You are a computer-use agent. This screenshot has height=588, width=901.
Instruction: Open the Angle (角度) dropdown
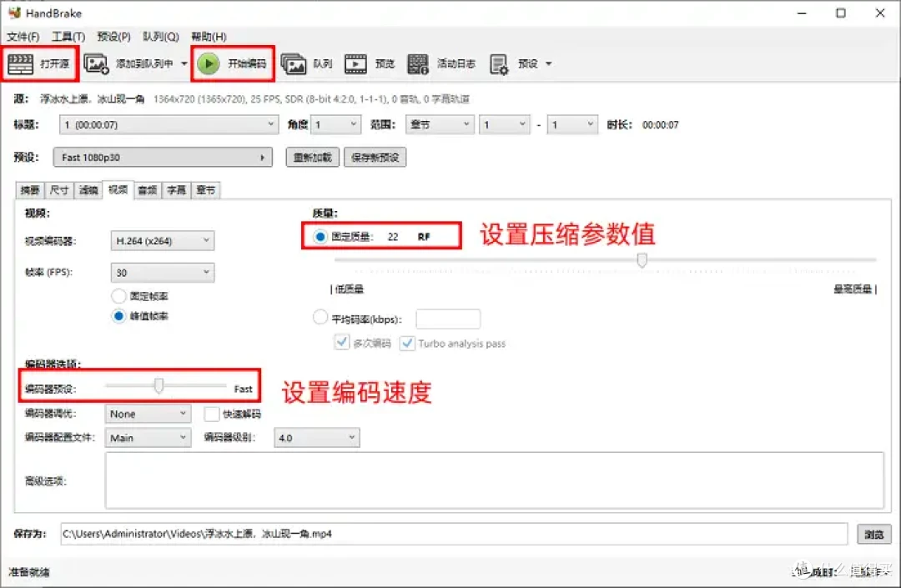(x=335, y=124)
